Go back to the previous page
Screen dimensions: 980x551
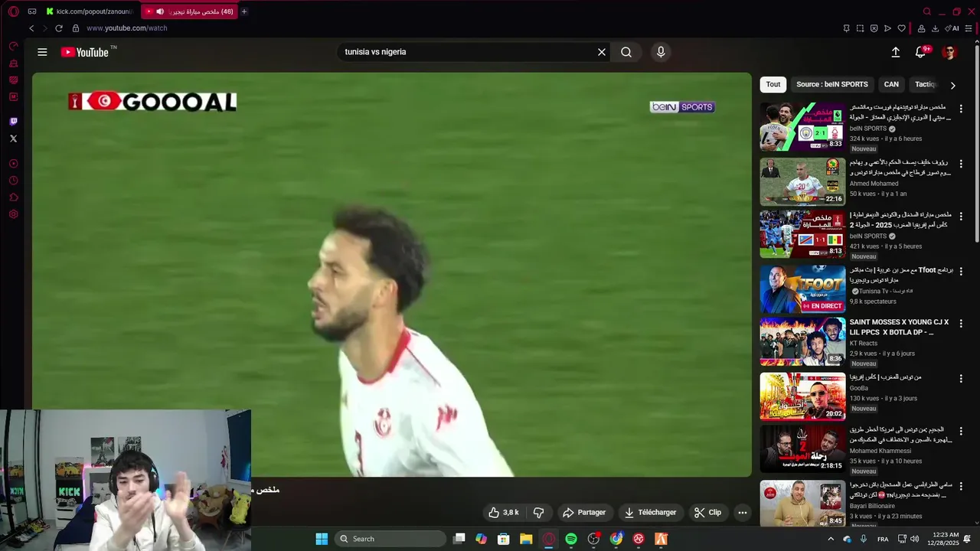tap(31, 28)
